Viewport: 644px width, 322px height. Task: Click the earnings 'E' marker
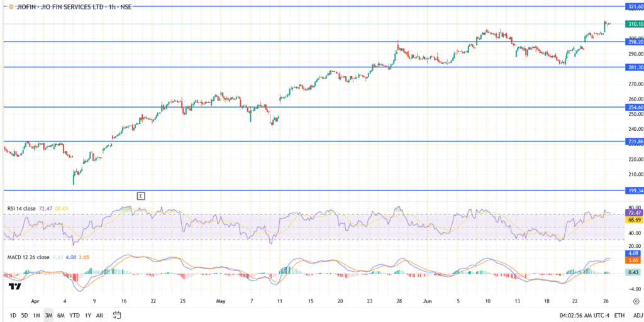[141, 196]
